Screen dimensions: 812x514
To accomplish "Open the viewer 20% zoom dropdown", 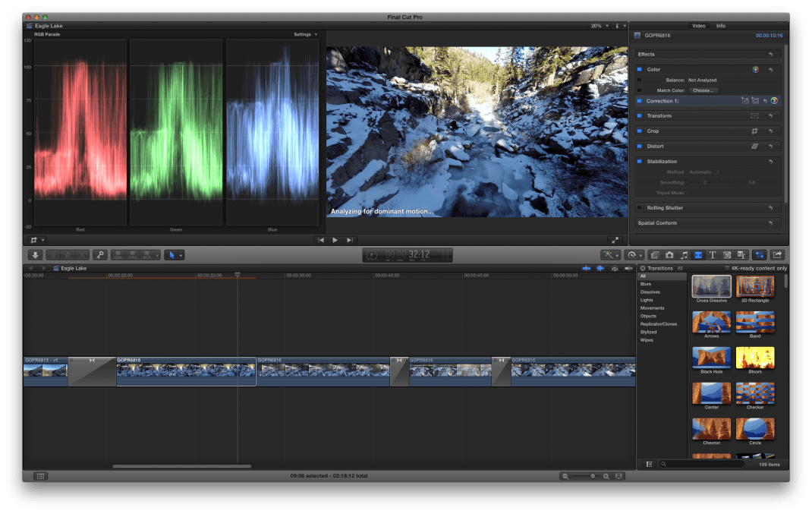I will click(x=600, y=26).
